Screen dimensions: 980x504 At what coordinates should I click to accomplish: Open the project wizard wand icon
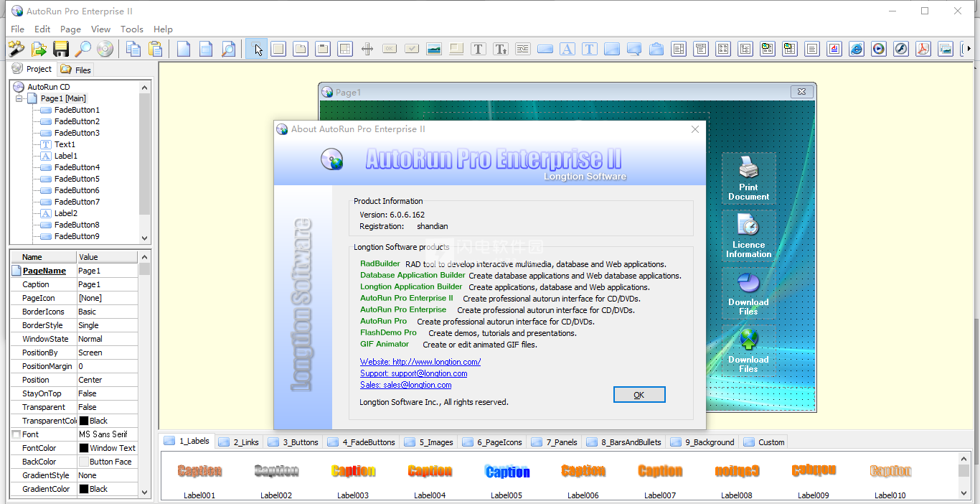pos(16,49)
